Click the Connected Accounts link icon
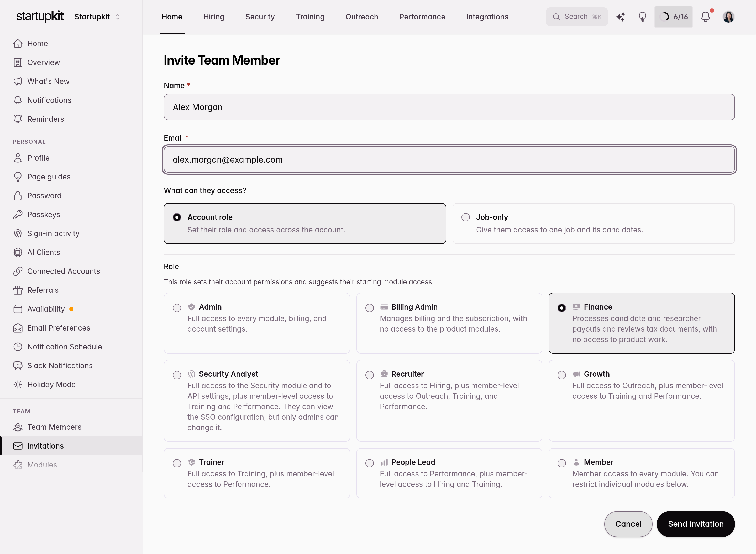756x554 pixels. pos(18,271)
